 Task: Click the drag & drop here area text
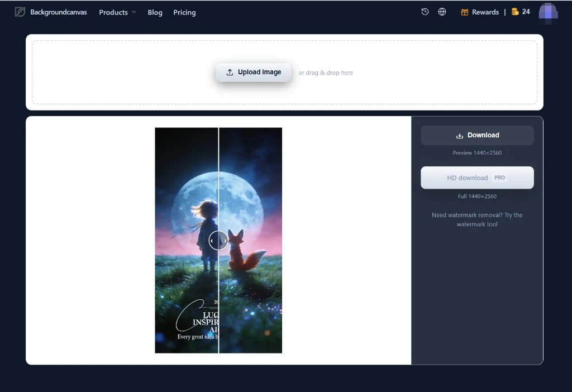coord(326,73)
